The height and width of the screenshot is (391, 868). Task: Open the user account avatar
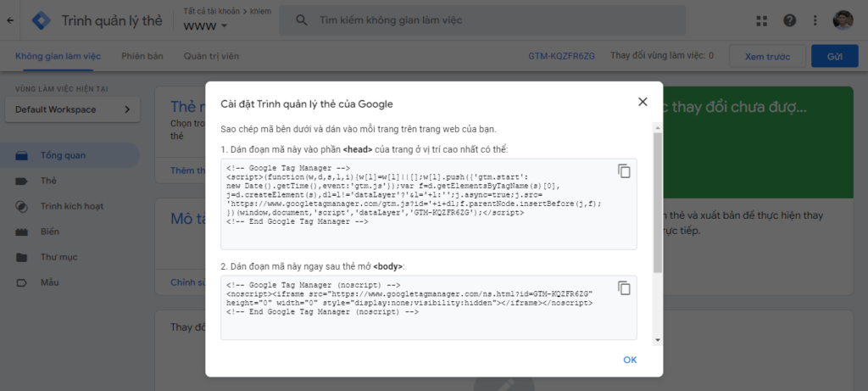(843, 20)
